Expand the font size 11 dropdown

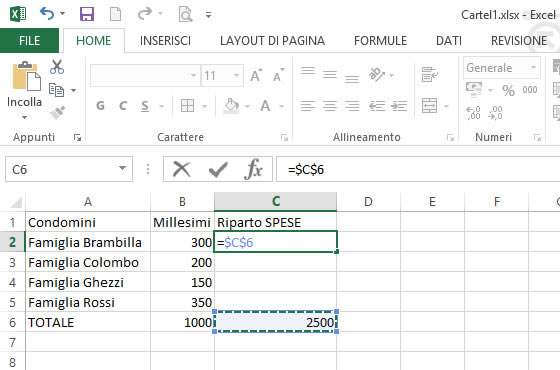tap(236, 75)
